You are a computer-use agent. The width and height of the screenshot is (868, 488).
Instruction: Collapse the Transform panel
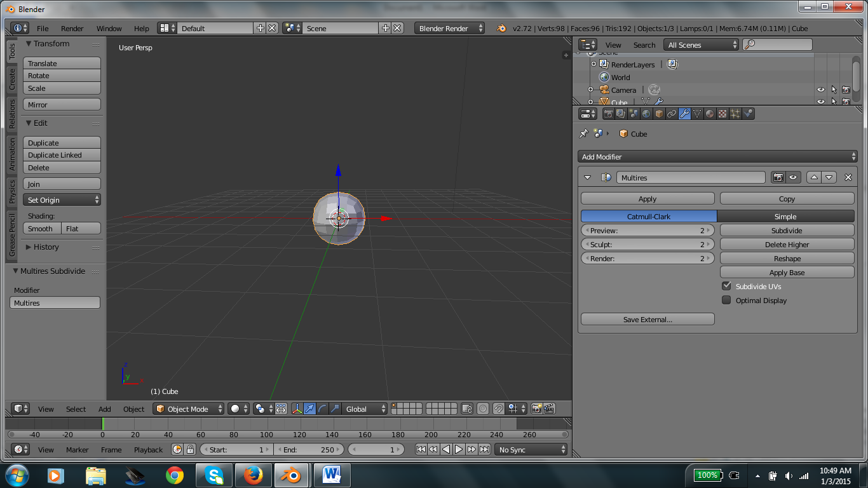click(x=29, y=44)
